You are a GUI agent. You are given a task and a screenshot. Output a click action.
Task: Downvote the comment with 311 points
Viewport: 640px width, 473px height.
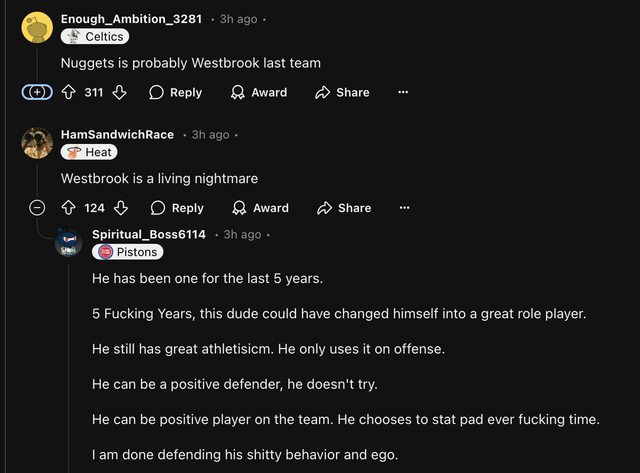coord(119,92)
